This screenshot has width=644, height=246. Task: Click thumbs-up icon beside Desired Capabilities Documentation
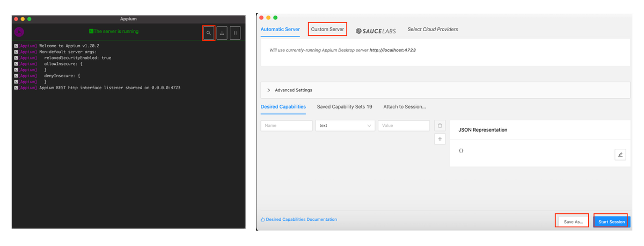point(263,220)
